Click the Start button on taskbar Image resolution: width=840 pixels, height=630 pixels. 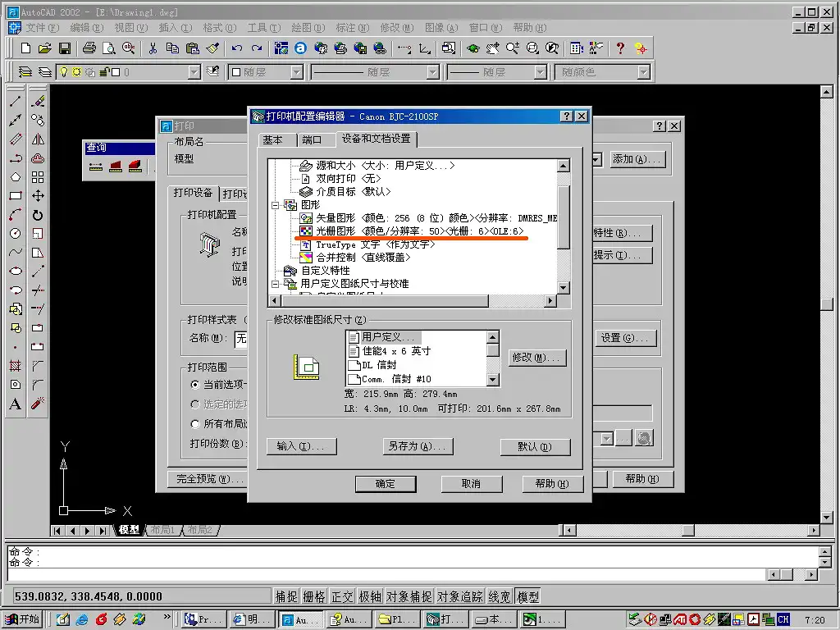pos(23,619)
